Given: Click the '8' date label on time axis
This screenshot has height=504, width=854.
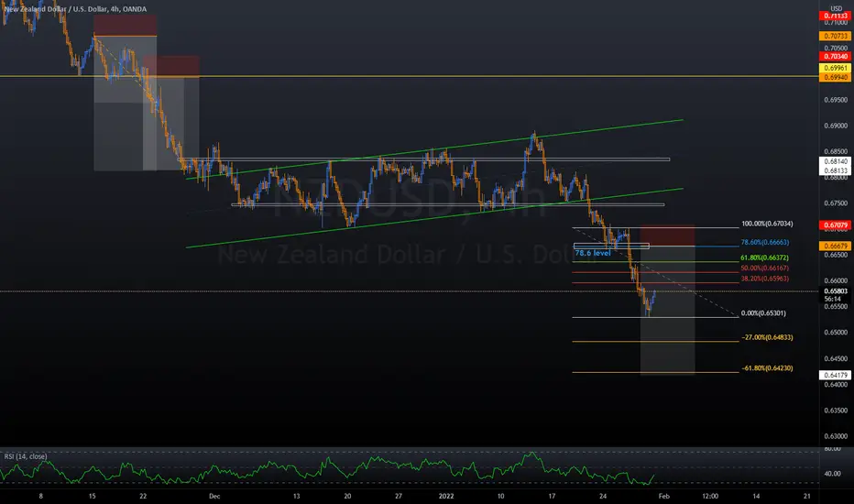Looking at the screenshot, I should click(41, 496).
